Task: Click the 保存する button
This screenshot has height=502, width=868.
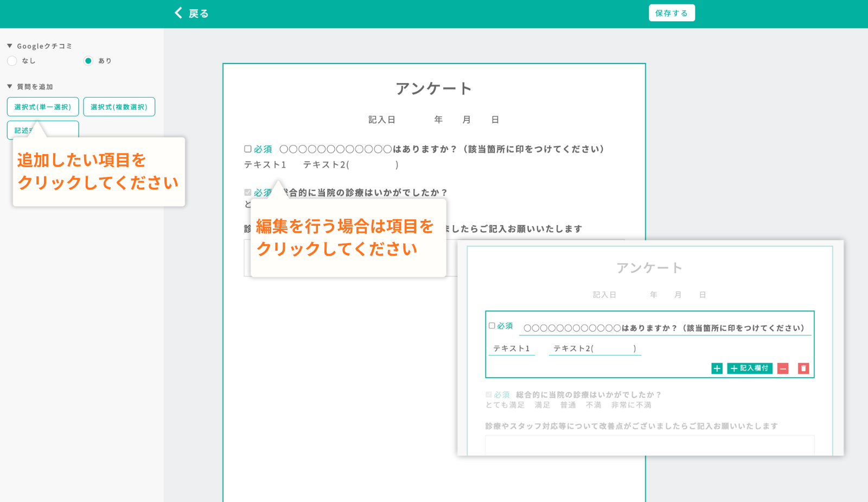Action: click(672, 13)
